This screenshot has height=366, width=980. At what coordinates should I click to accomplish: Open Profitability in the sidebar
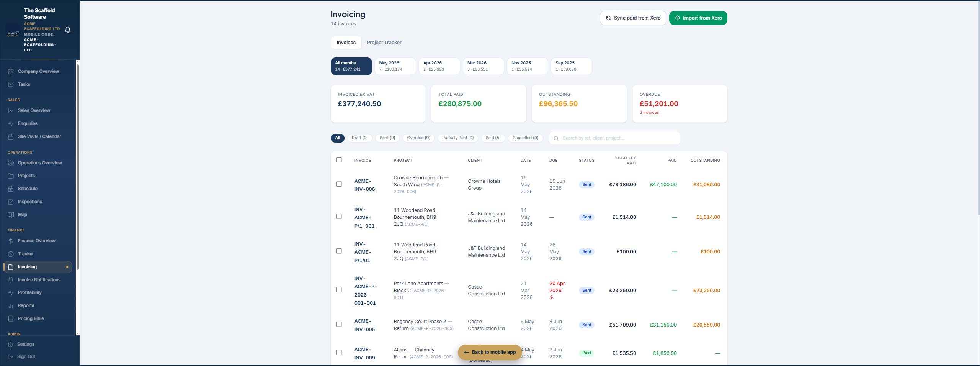point(38,293)
